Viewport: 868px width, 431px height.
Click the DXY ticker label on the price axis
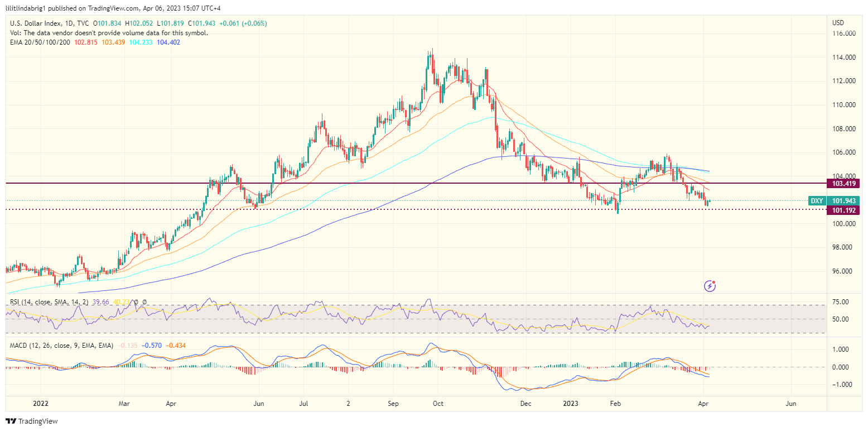(x=816, y=201)
